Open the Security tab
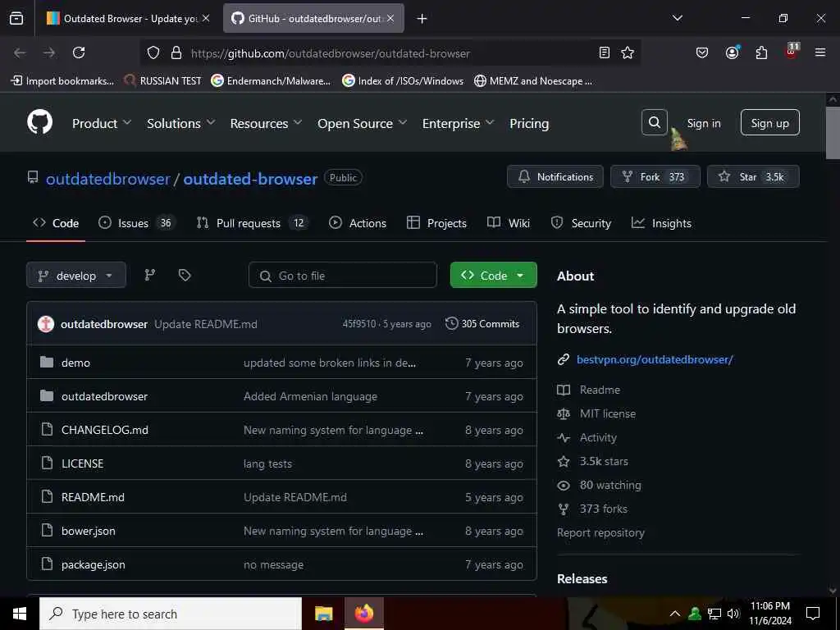Viewport: 840px width, 630px height. [x=581, y=223]
